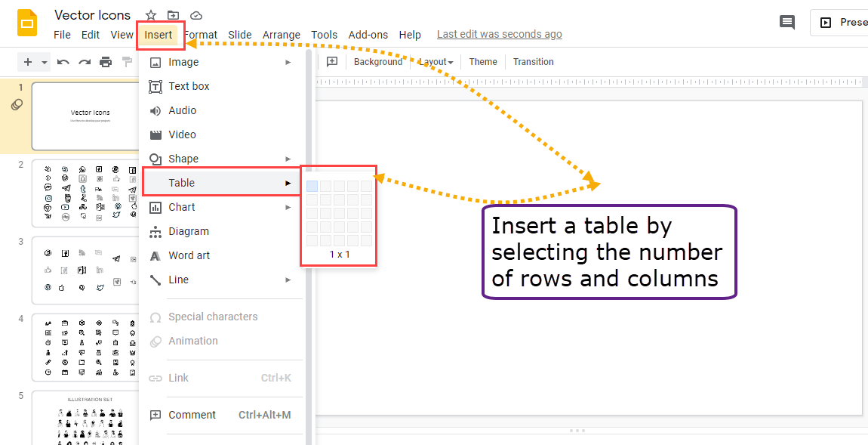Image resolution: width=868 pixels, height=445 pixels.
Task: Redo the last action
Action: click(85, 62)
